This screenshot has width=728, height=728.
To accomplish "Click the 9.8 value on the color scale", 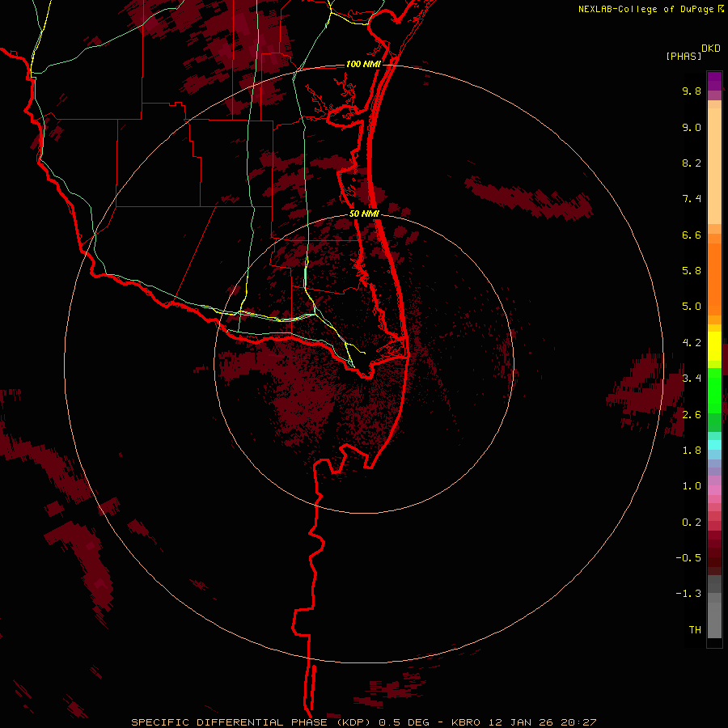I will [692, 91].
